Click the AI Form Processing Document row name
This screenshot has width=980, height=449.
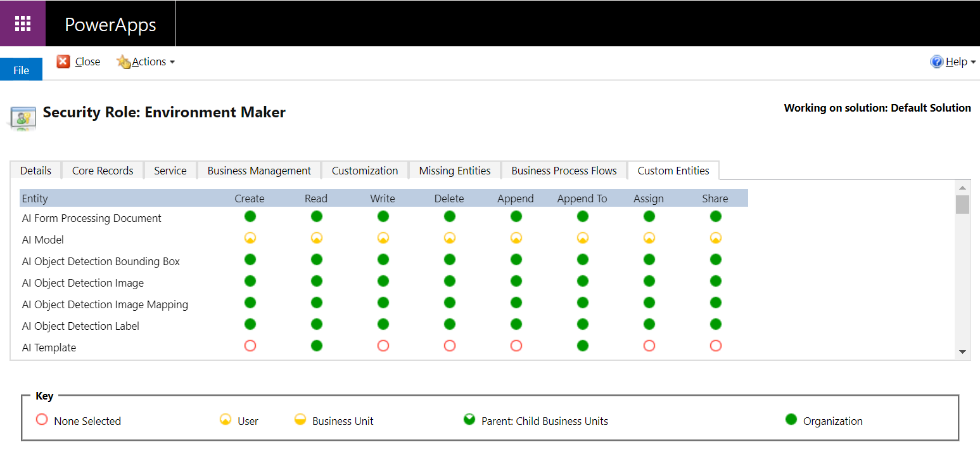(92, 218)
